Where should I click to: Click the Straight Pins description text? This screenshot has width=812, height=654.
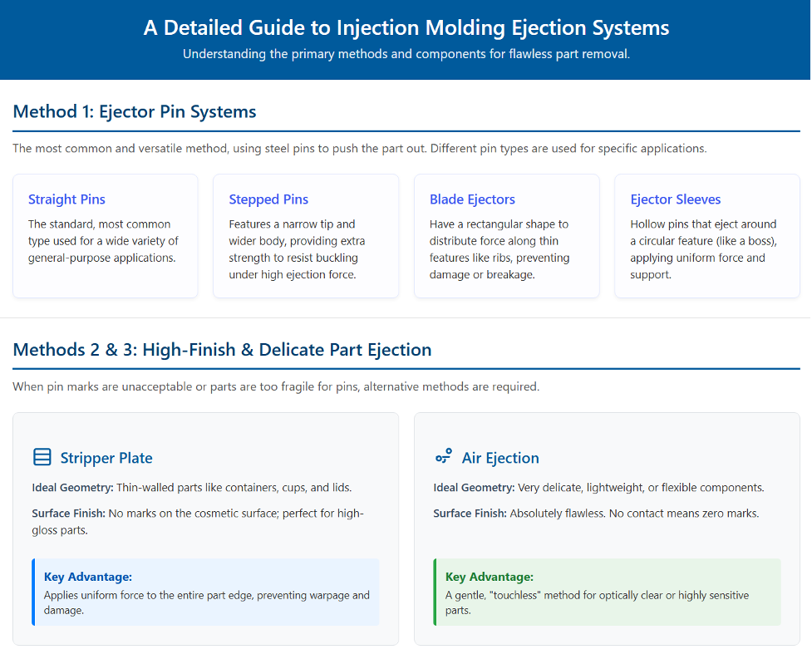click(103, 241)
